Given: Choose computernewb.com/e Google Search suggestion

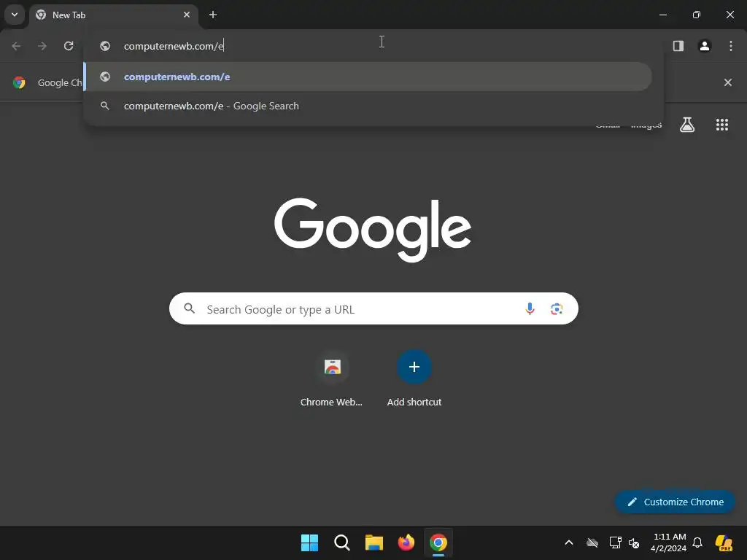Looking at the screenshot, I should point(368,106).
